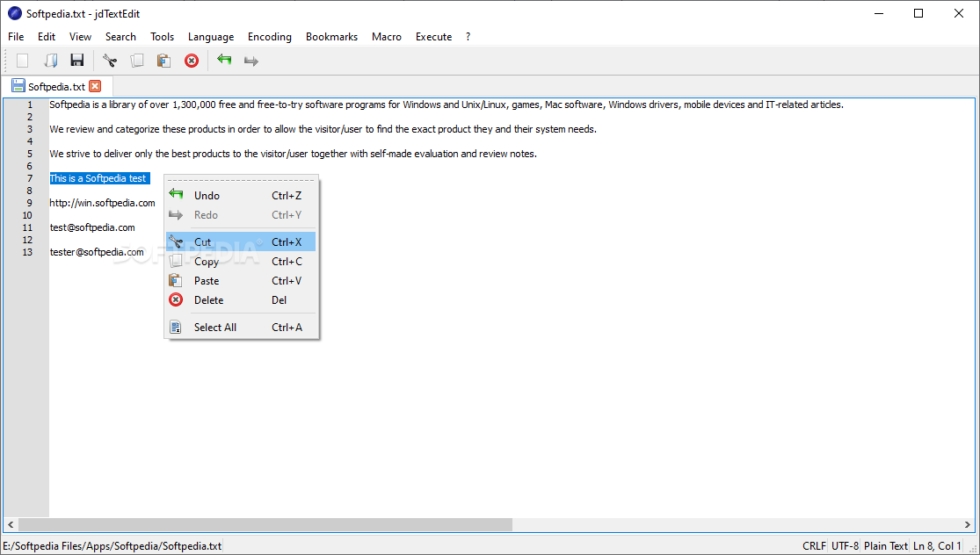This screenshot has width=980, height=555.
Task: Click the Open file toolbar icon
Action: pos(50,61)
